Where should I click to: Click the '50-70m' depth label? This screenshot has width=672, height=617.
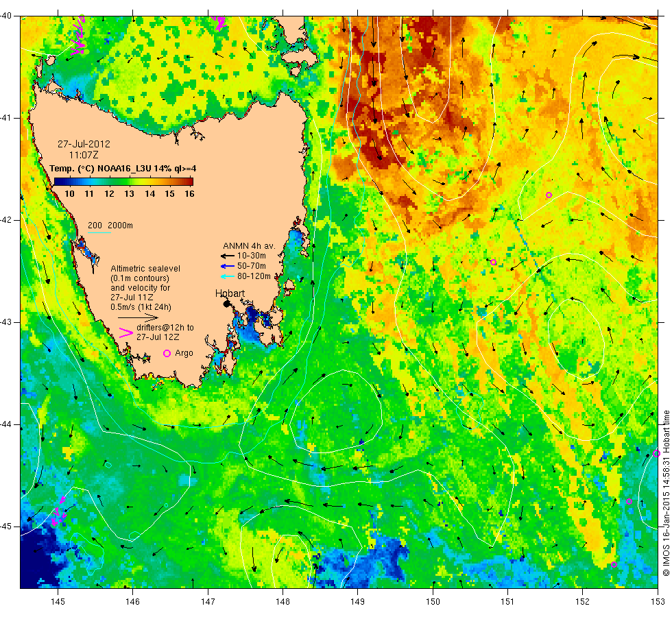click(x=252, y=266)
